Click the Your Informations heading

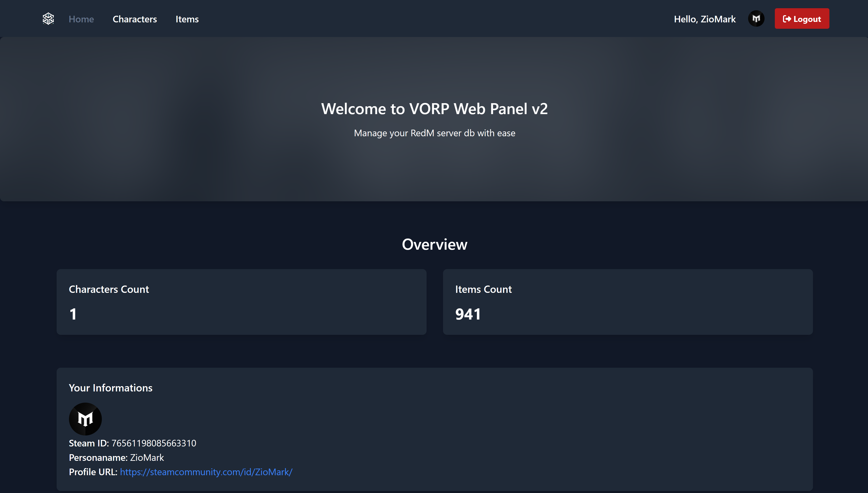[x=110, y=388]
